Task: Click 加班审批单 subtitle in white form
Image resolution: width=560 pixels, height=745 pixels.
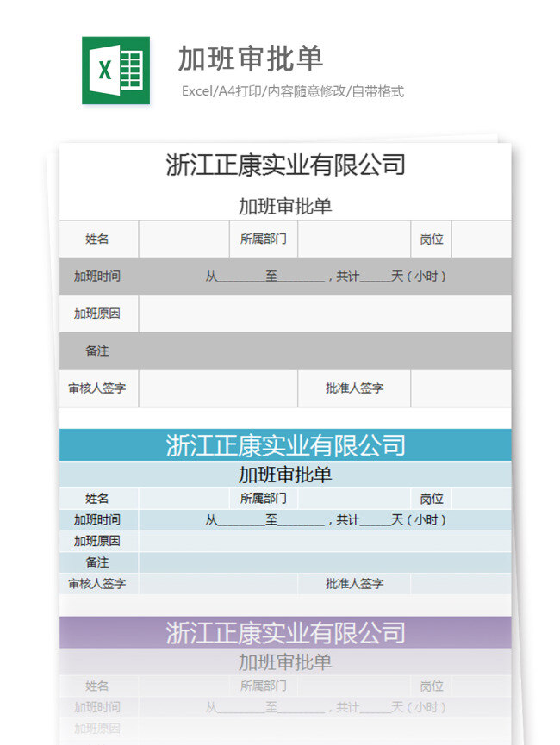Action: (285, 206)
